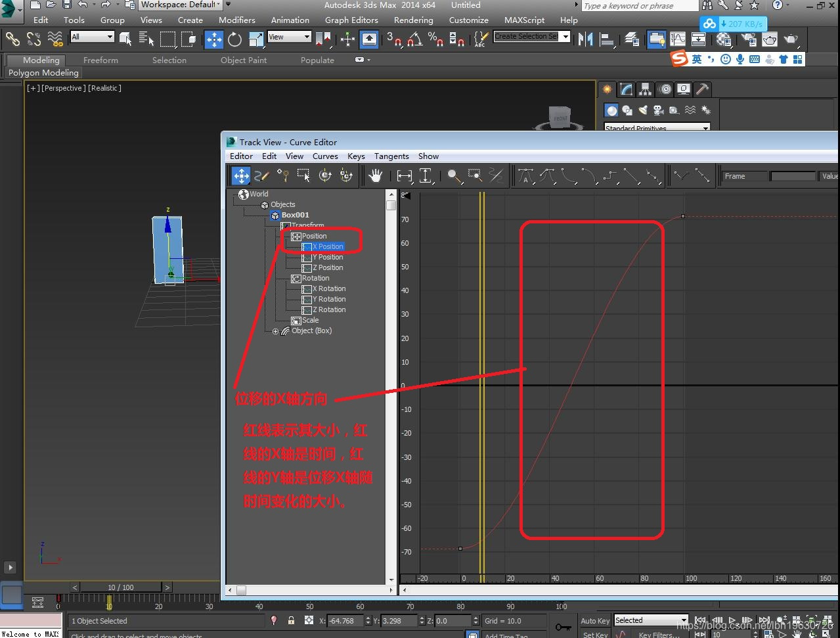Select the Pan hand tool in Curve Editor
Screen dimensions: 840x638
click(x=375, y=175)
